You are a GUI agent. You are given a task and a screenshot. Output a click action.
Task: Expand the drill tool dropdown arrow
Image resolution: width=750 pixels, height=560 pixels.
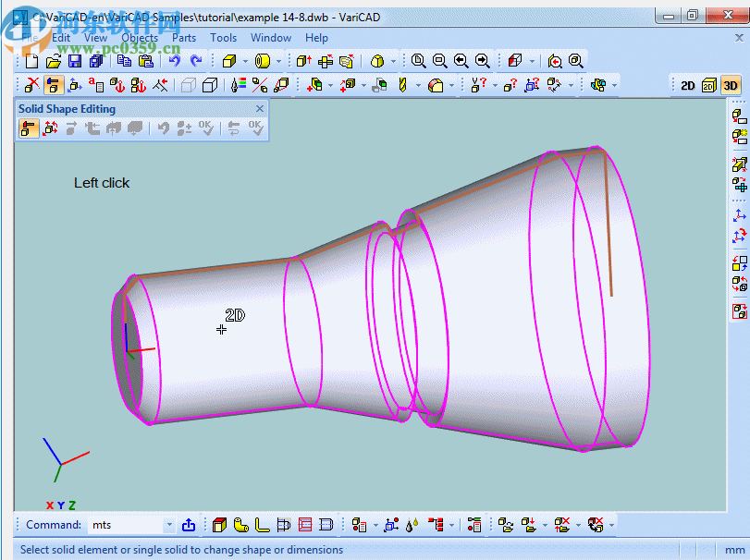click(418, 86)
